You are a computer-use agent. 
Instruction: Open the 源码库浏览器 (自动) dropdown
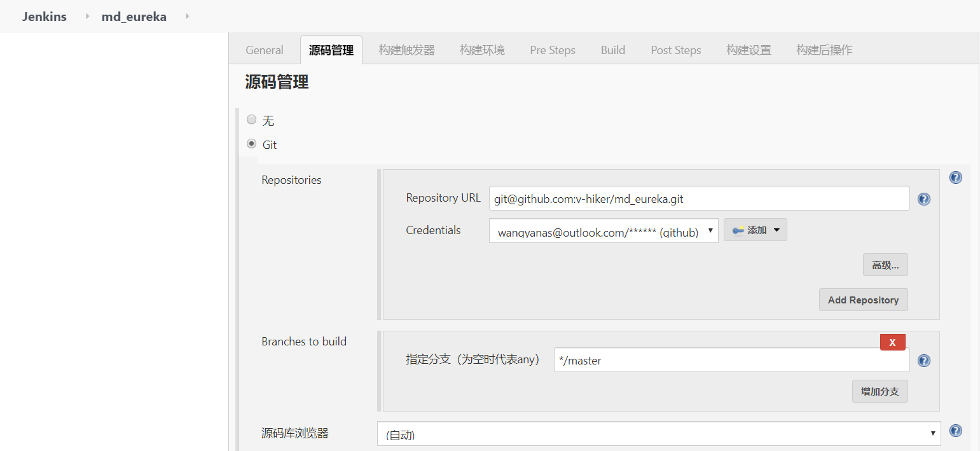(x=659, y=434)
